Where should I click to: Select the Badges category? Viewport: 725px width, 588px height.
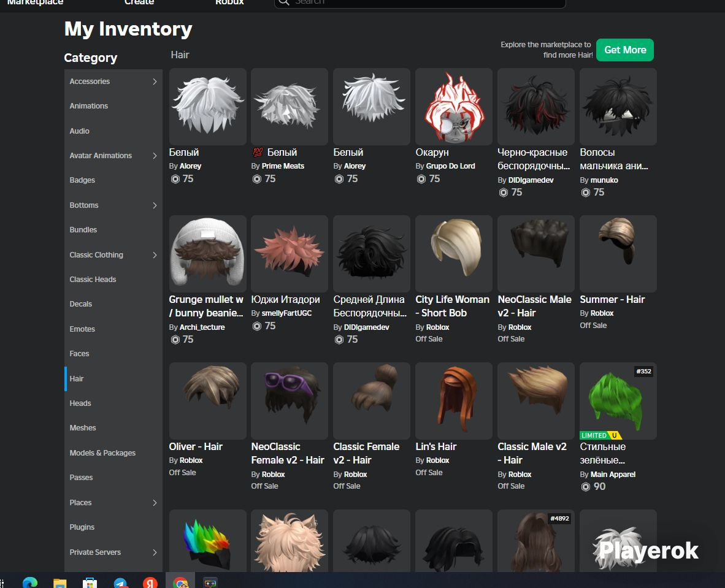tap(82, 180)
